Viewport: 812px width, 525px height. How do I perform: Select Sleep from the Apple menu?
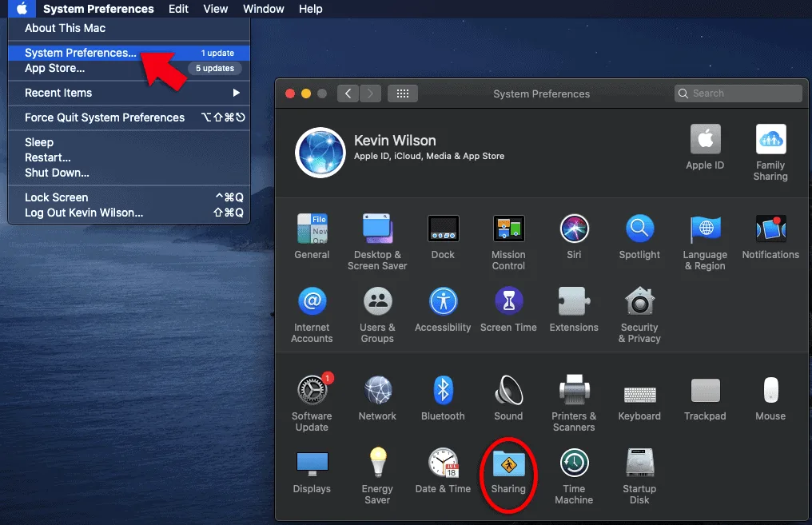tap(129, 142)
